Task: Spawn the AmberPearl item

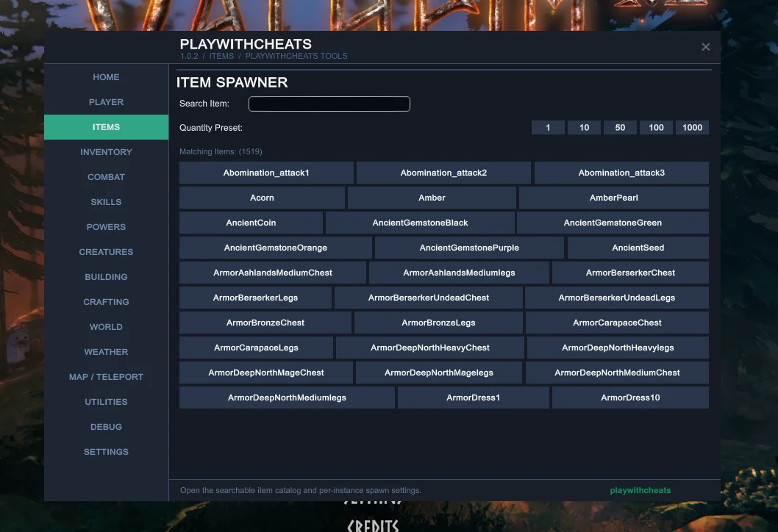Action: coord(614,198)
